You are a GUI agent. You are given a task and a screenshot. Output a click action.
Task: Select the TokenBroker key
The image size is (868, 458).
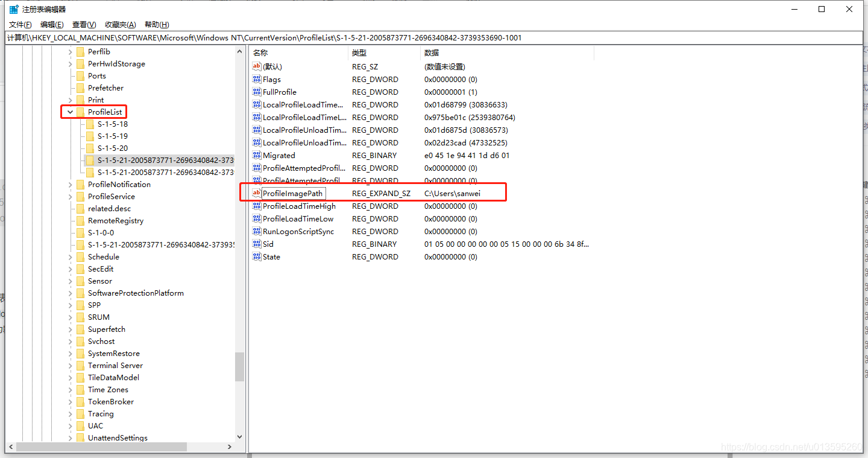click(111, 401)
